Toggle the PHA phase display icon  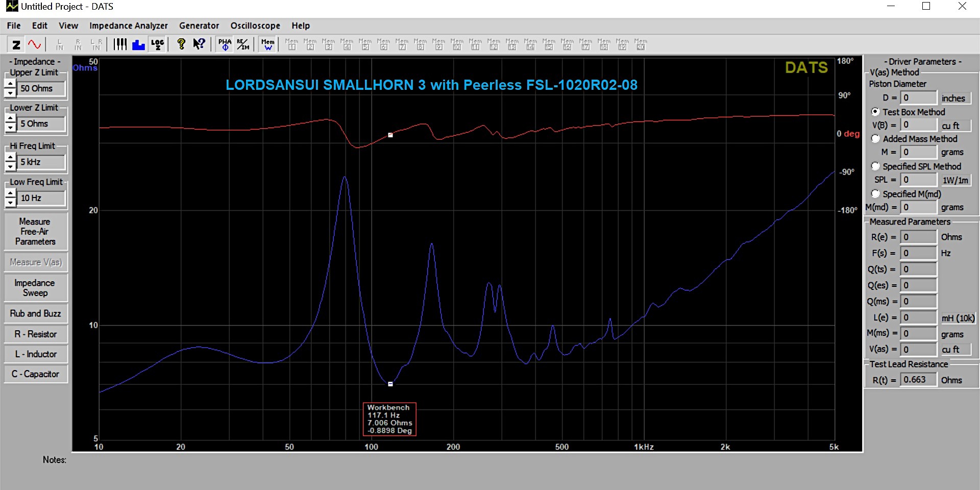pos(225,44)
